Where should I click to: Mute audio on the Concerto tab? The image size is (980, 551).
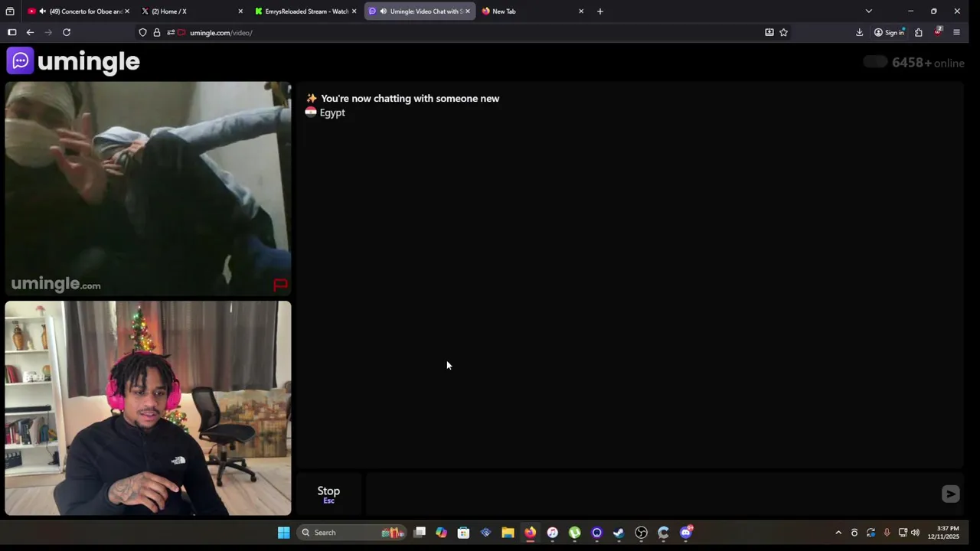[42, 11]
